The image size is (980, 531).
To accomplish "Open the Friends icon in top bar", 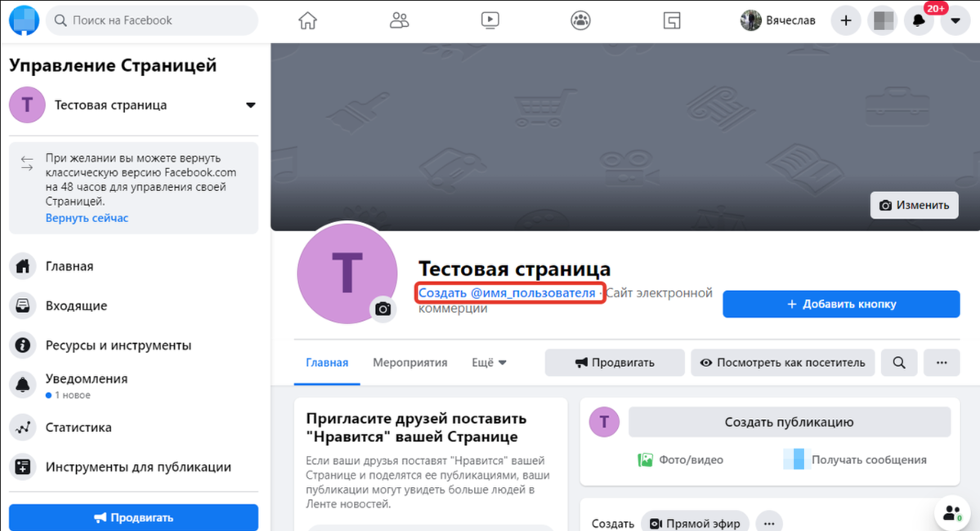I will point(399,20).
